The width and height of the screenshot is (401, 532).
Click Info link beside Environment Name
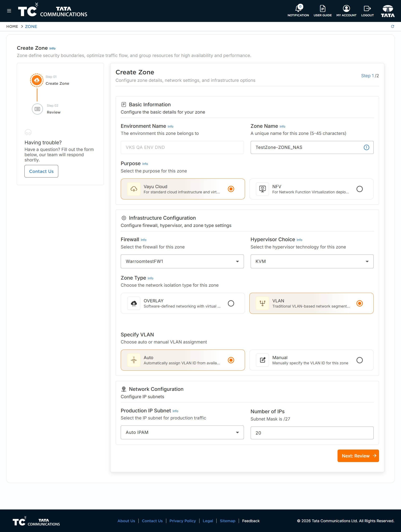click(171, 127)
